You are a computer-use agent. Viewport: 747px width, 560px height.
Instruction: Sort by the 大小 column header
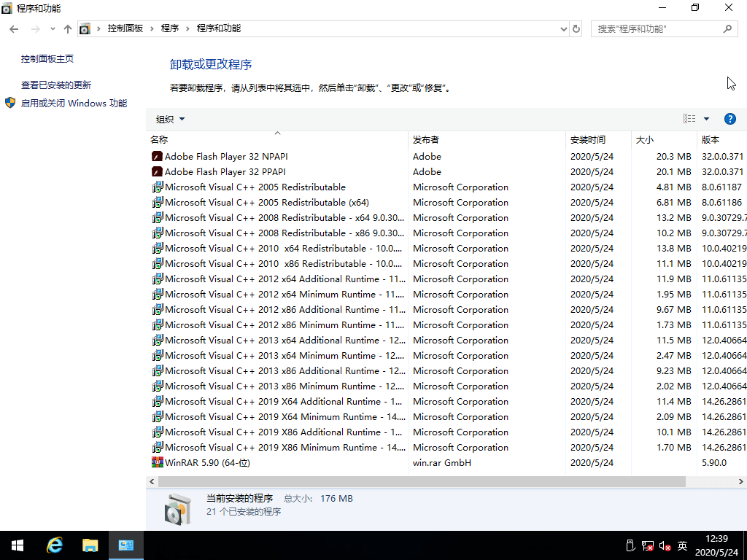[x=664, y=139]
